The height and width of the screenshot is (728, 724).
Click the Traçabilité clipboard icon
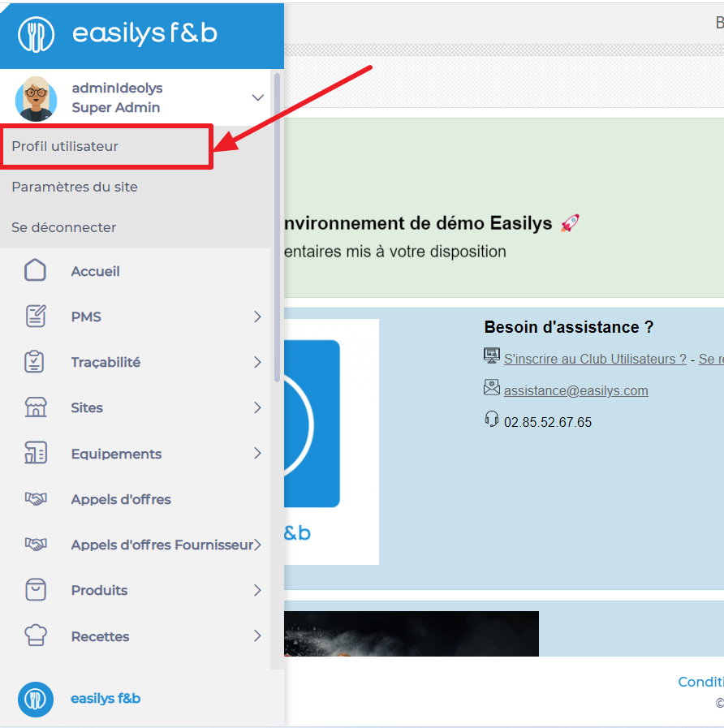tap(34, 362)
